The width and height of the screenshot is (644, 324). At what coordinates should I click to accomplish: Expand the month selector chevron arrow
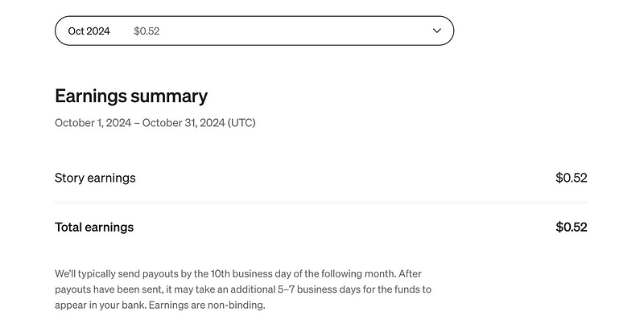pyautogui.click(x=437, y=31)
